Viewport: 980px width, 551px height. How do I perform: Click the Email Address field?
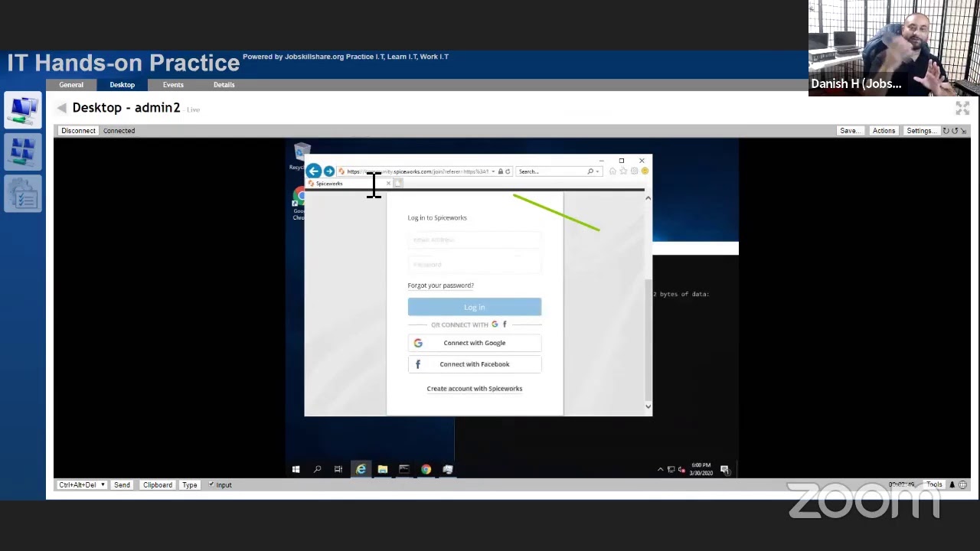click(475, 240)
